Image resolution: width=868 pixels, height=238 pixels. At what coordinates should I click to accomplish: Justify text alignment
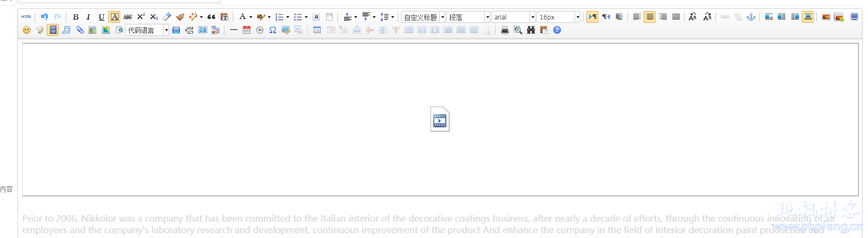(676, 17)
